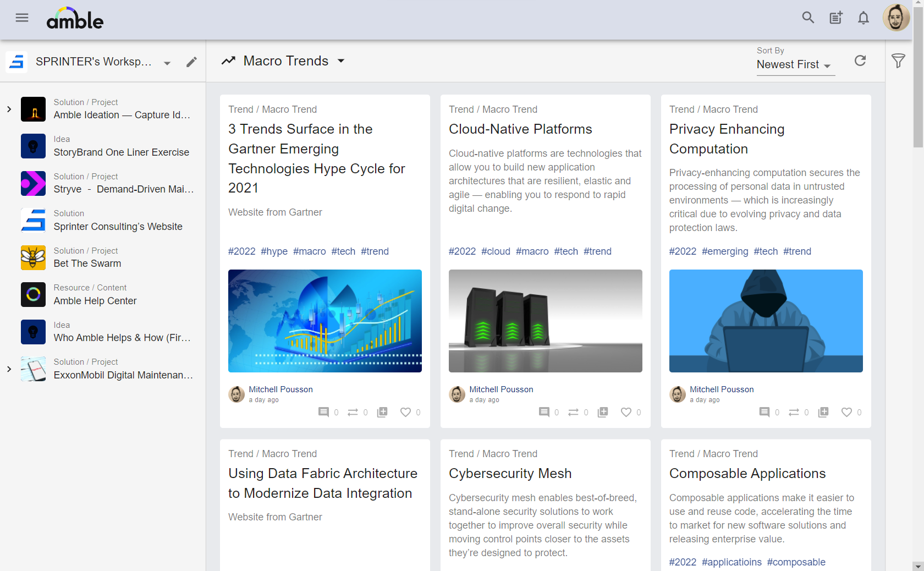924x571 pixels.
Task: Open StoryBrand One Liner Exercise idea
Action: click(x=122, y=152)
